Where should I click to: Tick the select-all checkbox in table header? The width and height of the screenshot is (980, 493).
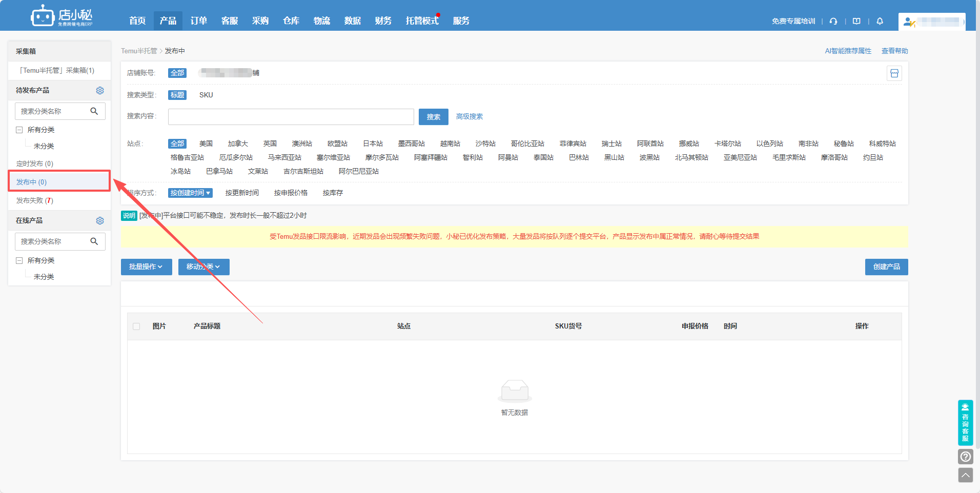[136, 326]
